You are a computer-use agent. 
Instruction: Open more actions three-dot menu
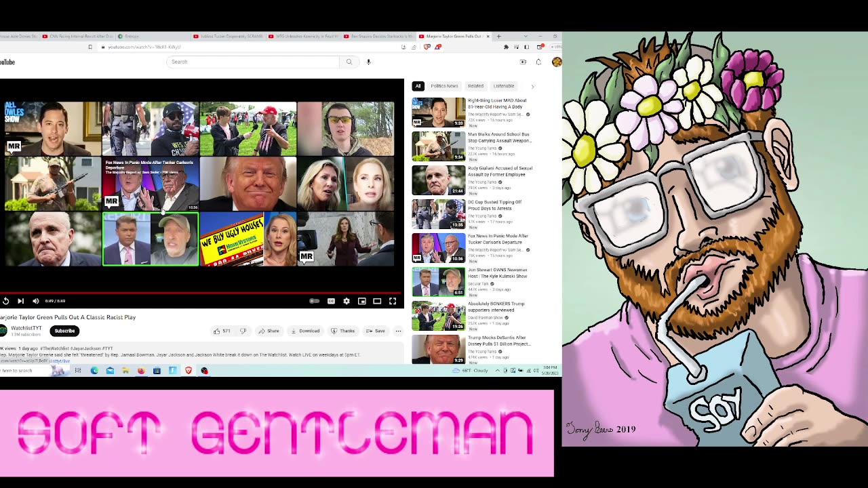[398, 331]
